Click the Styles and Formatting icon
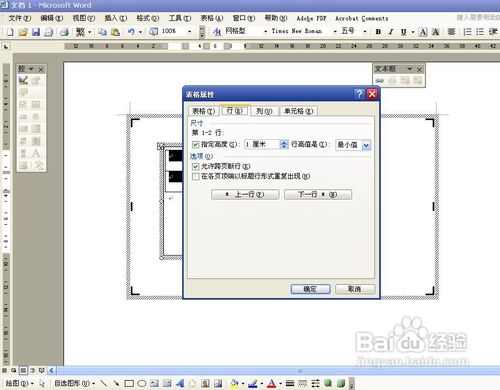The height and width of the screenshot is (390, 500). (x=217, y=32)
